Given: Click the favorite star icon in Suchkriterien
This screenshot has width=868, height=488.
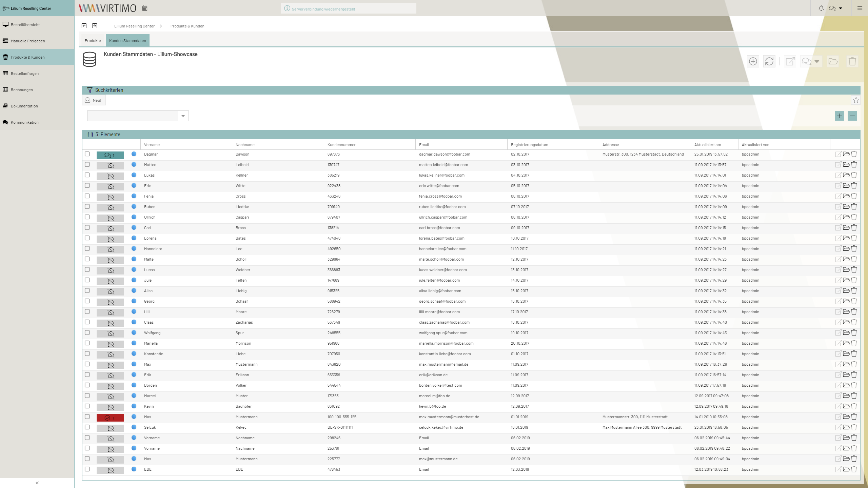Looking at the screenshot, I should tap(856, 100).
